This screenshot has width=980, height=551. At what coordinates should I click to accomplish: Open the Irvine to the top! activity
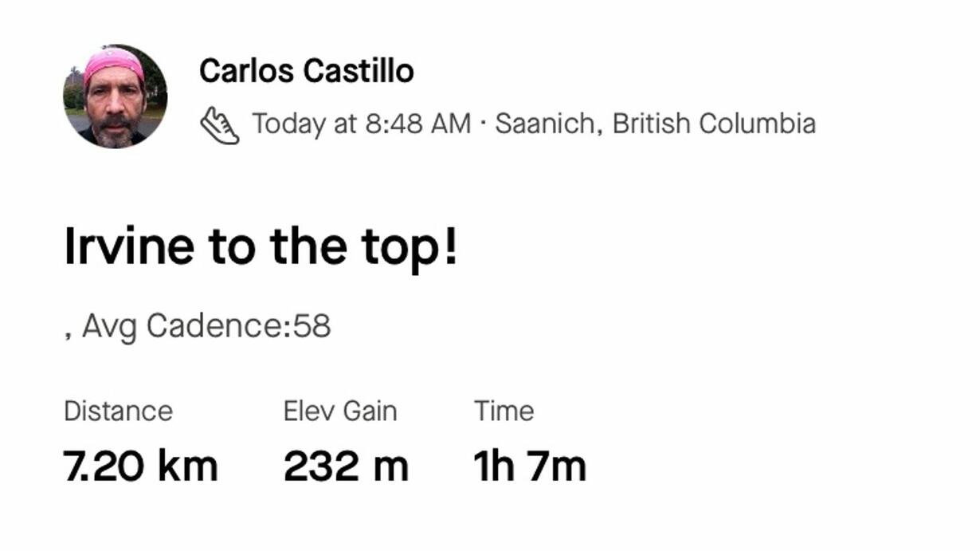click(261, 246)
